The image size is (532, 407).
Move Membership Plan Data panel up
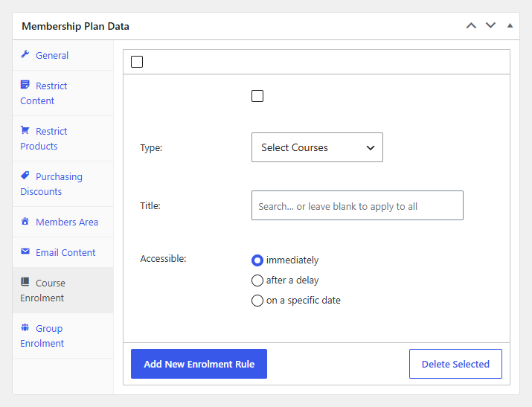click(471, 26)
